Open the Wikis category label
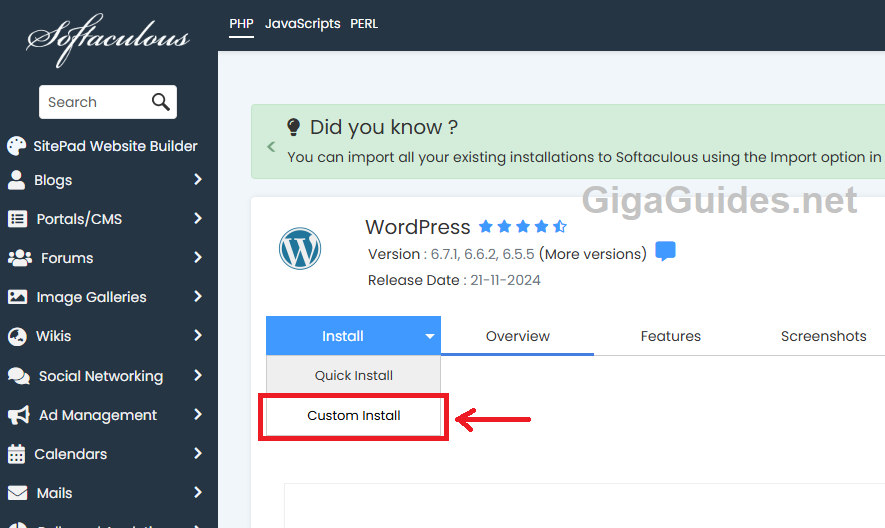This screenshot has width=885, height=528. (x=54, y=336)
